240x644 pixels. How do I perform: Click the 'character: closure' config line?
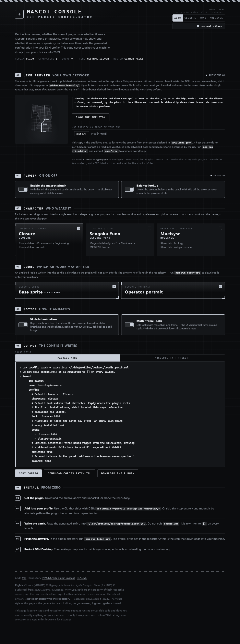coord(45,399)
